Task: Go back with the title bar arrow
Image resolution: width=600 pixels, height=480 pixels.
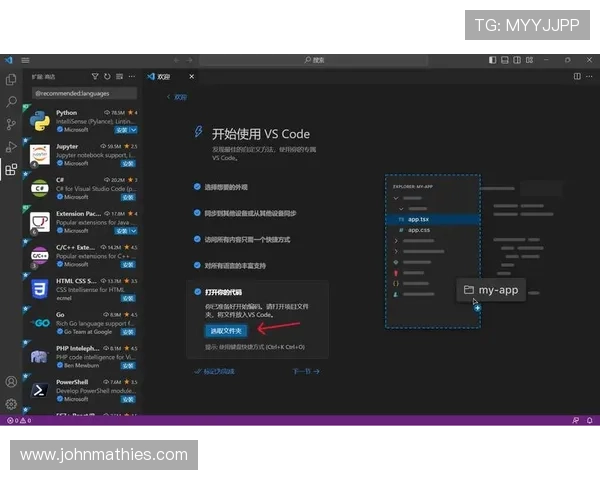Action: [x=176, y=60]
